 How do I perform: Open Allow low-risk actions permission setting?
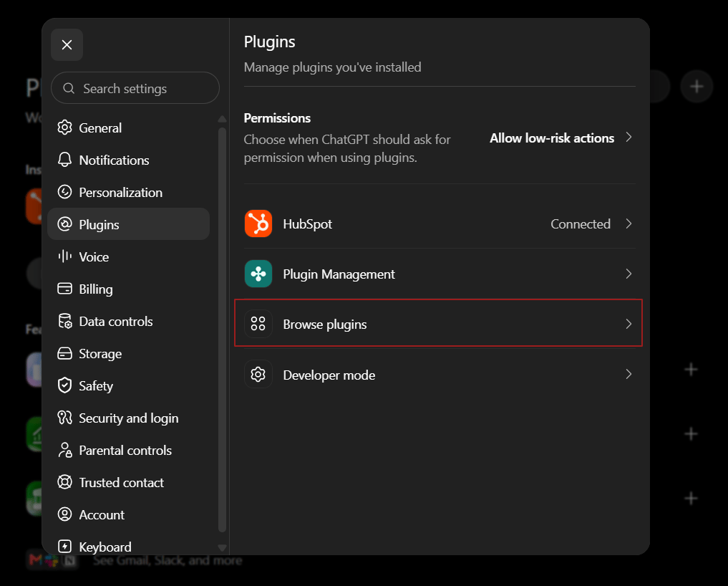tap(552, 138)
